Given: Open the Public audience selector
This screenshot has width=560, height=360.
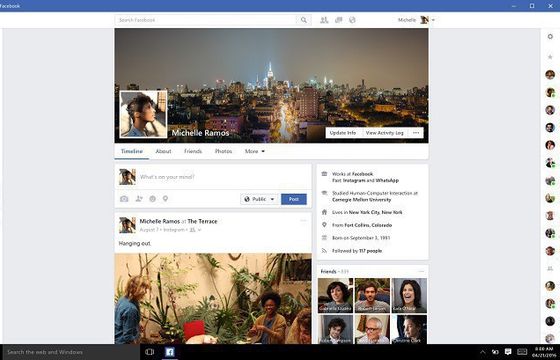Looking at the screenshot, I should pyautogui.click(x=259, y=199).
